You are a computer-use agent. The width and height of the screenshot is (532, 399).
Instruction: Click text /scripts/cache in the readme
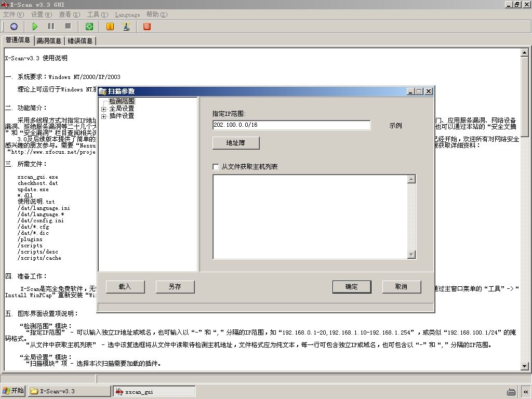[x=39, y=258]
